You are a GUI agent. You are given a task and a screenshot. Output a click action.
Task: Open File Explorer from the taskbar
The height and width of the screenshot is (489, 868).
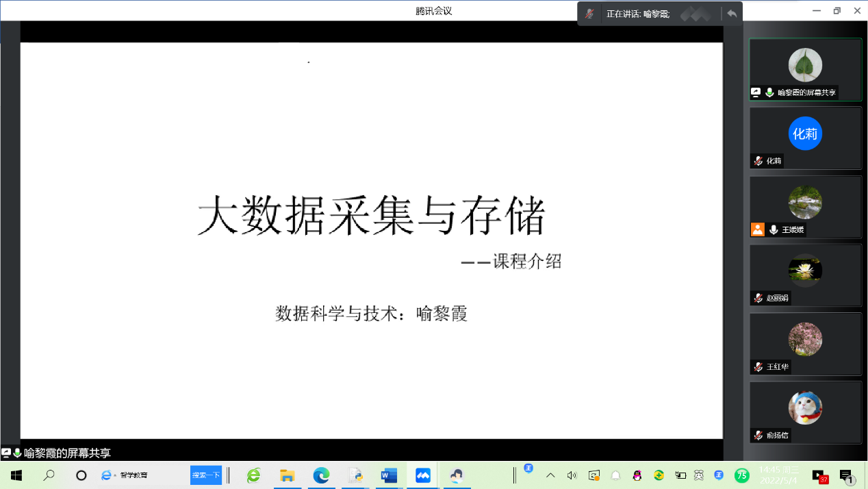coord(288,475)
